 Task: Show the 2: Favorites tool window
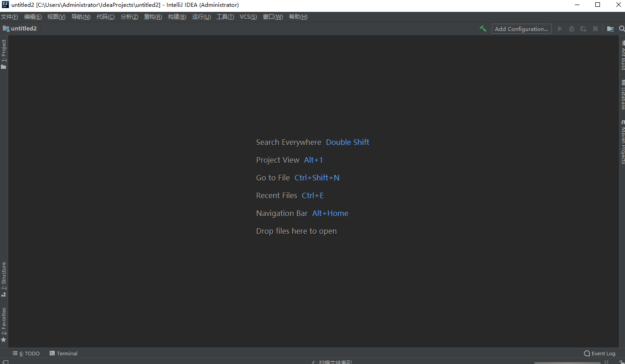coord(4,325)
